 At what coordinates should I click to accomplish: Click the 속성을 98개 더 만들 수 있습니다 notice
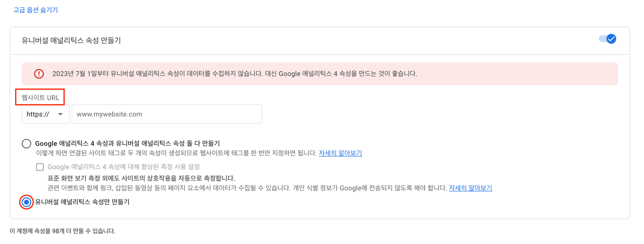(x=63, y=231)
